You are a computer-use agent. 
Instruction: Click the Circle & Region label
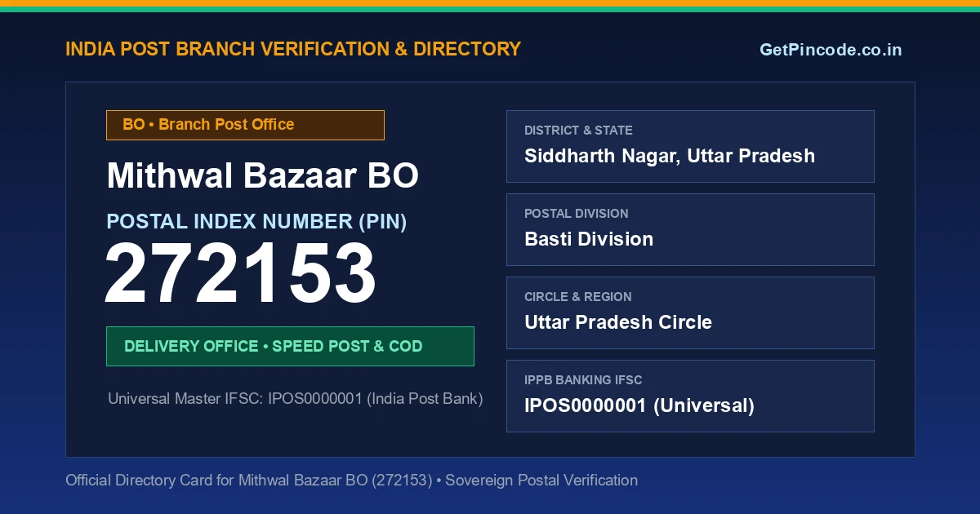tap(578, 297)
